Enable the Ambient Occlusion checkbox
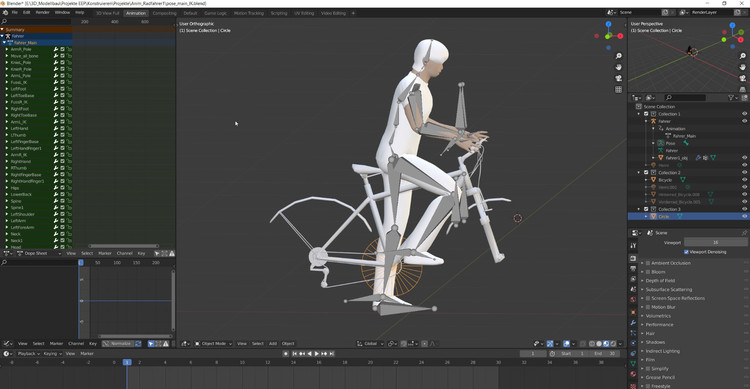 (648, 263)
